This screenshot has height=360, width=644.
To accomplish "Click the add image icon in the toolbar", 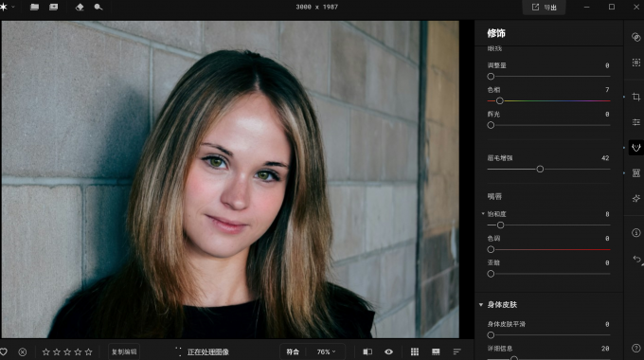I will pyautogui.click(x=53, y=7).
